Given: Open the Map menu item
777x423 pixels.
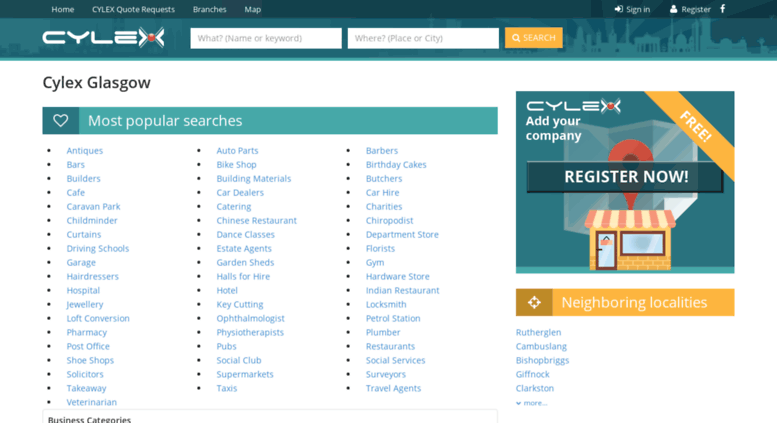Looking at the screenshot, I should point(252,9).
